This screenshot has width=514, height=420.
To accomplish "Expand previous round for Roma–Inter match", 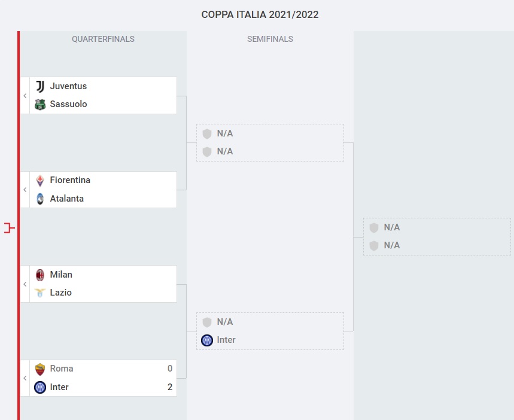I will pos(25,378).
